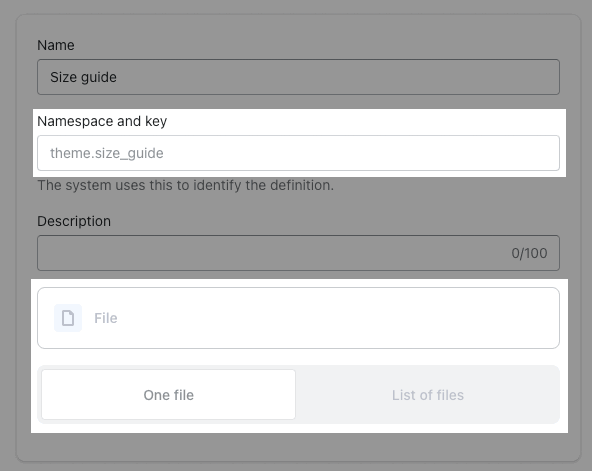Viewport: 592px width, 471px height.
Task: Click the theme.size_guide placeholder text
Action: click(x=107, y=153)
